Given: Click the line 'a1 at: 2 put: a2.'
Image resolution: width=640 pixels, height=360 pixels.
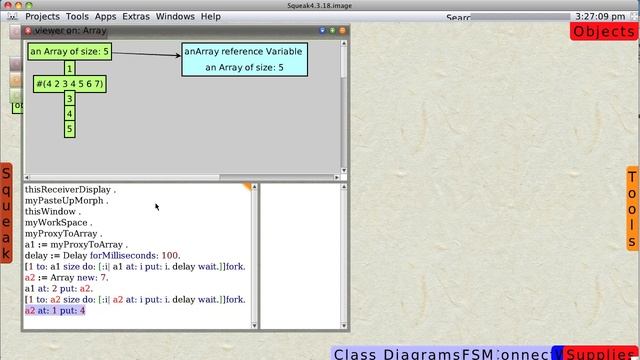Looking at the screenshot, I should pos(59,289).
